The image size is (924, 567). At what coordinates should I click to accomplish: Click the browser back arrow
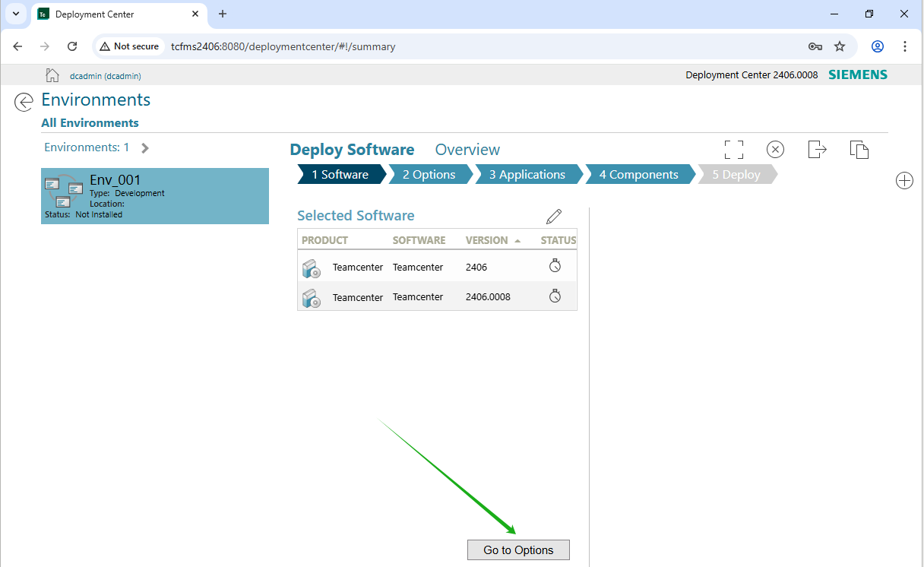click(18, 46)
